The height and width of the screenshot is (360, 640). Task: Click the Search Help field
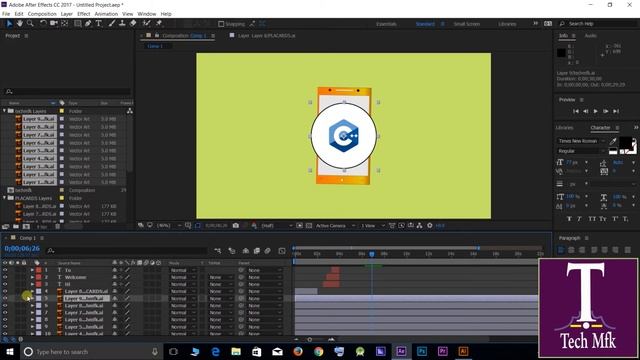(598, 24)
